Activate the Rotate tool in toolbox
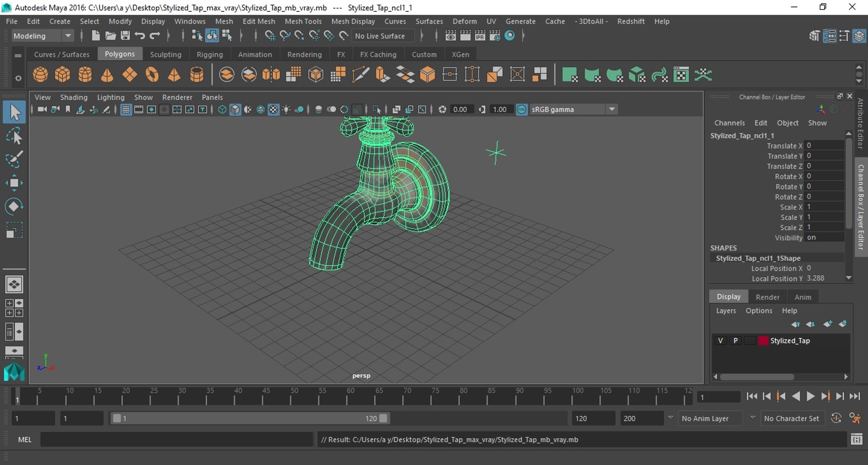This screenshot has width=868, height=465. [14, 206]
